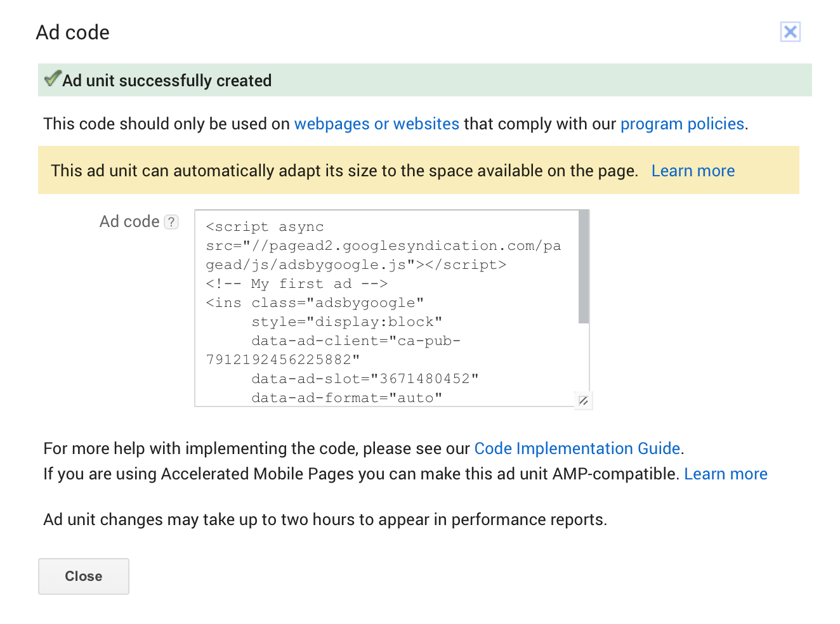The width and height of the screenshot is (840, 624).
Task: Click the Close button
Action: pos(84,576)
